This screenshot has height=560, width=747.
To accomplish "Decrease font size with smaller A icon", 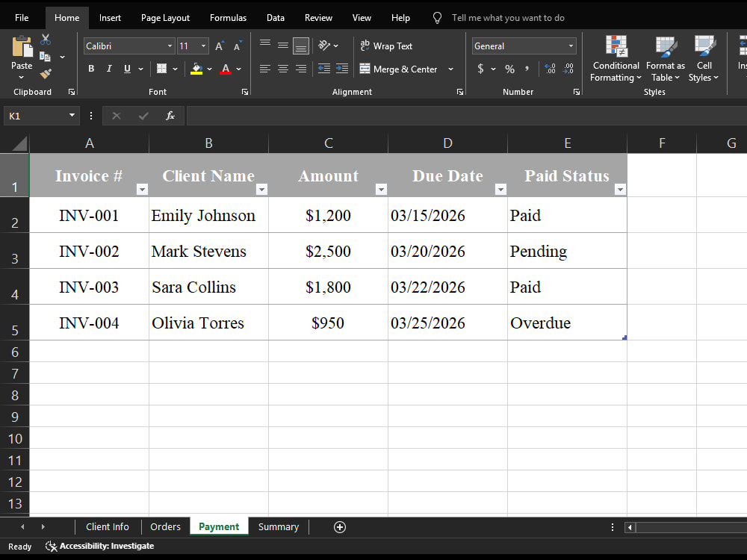I will (237, 46).
